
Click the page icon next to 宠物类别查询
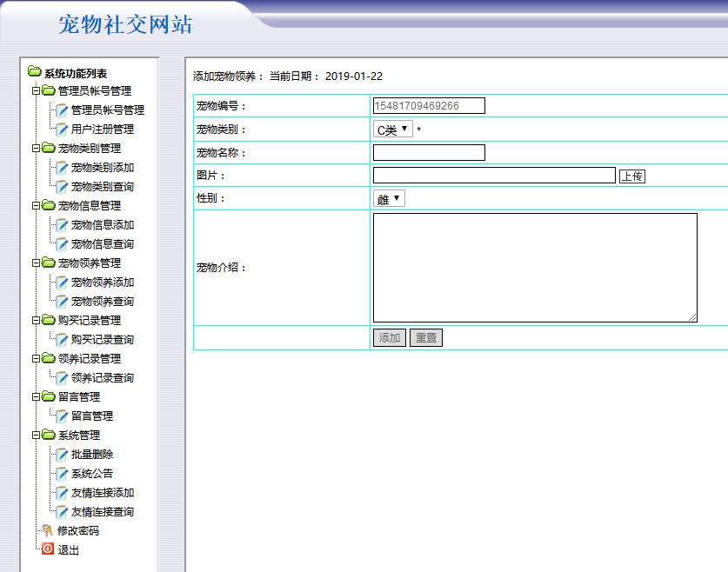tap(62, 187)
